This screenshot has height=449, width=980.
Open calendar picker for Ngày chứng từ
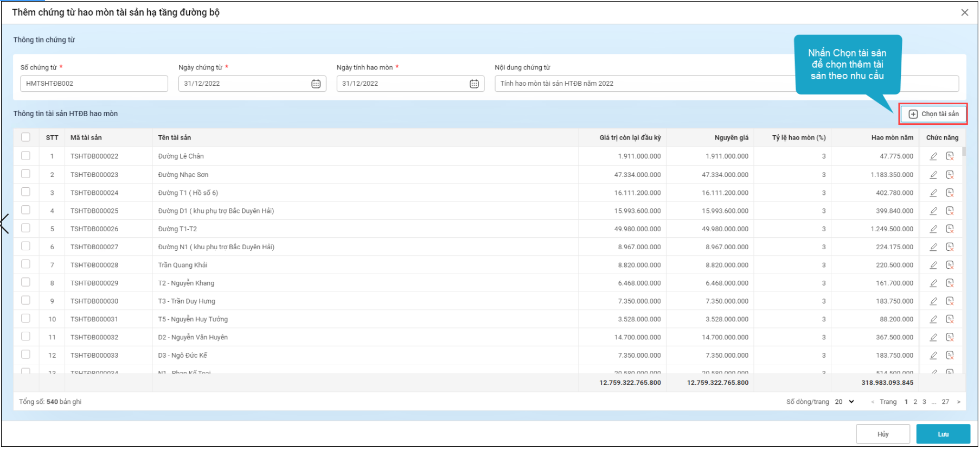pos(316,84)
